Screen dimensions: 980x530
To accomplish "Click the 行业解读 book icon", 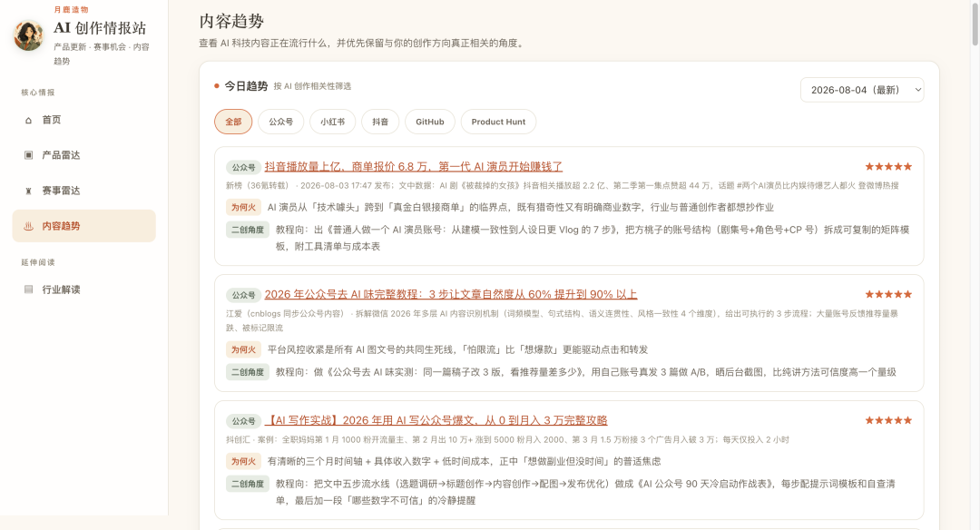I will (x=28, y=290).
